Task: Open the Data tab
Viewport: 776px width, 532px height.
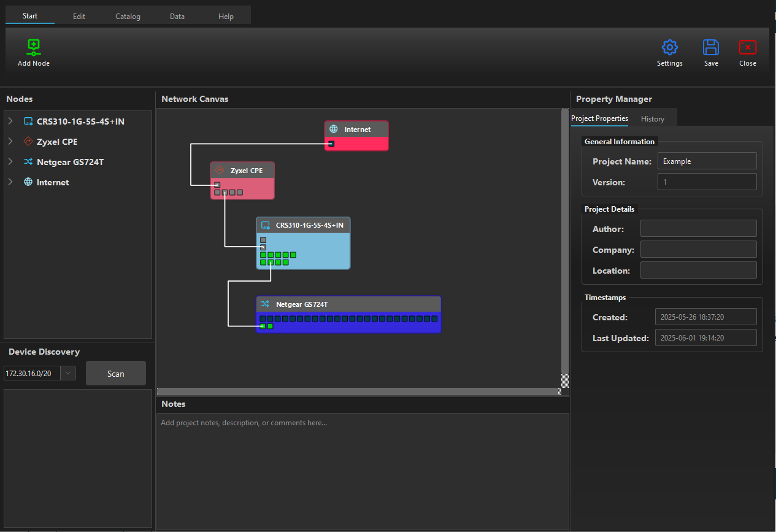Action: coord(177,16)
